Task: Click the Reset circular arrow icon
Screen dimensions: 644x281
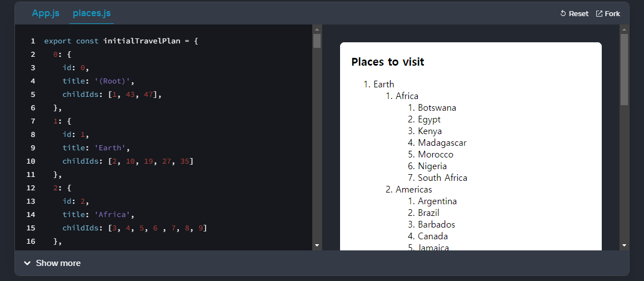Action: (563, 13)
